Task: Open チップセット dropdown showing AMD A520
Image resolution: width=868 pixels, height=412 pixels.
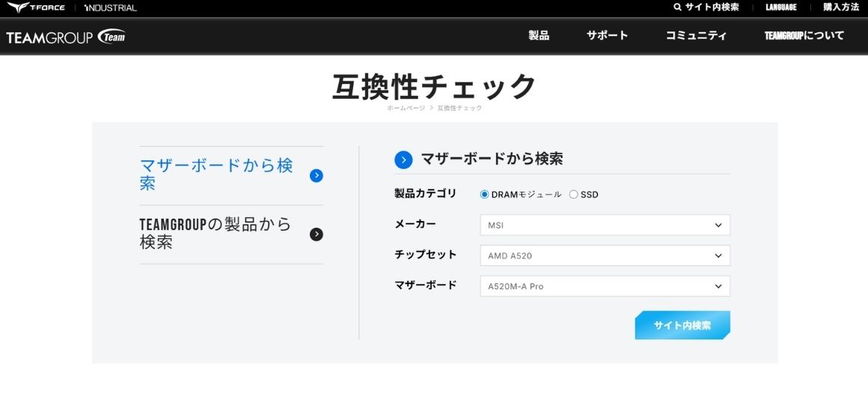Action: tap(605, 255)
